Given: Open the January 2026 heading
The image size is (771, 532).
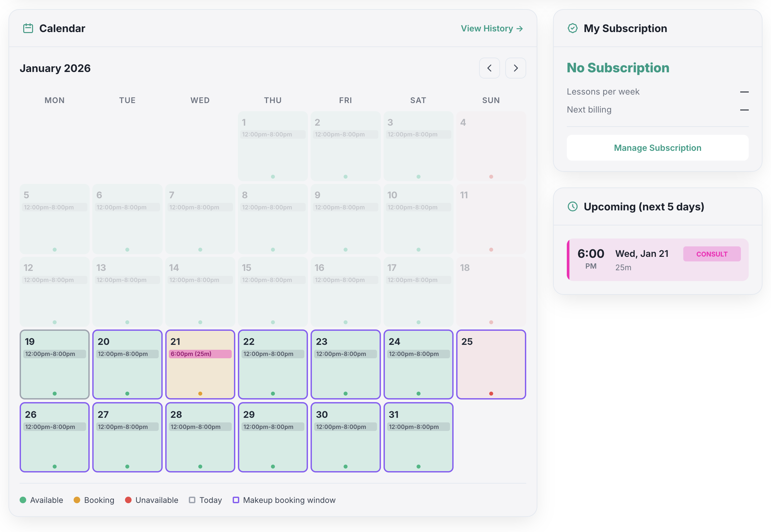Looking at the screenshot, I should pos(55,68).
